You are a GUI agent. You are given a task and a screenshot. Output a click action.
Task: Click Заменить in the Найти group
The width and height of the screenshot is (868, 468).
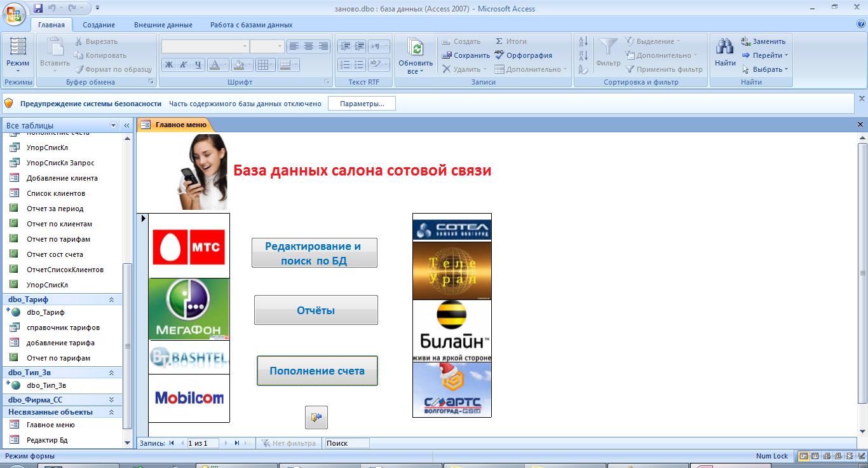point(763,41)
